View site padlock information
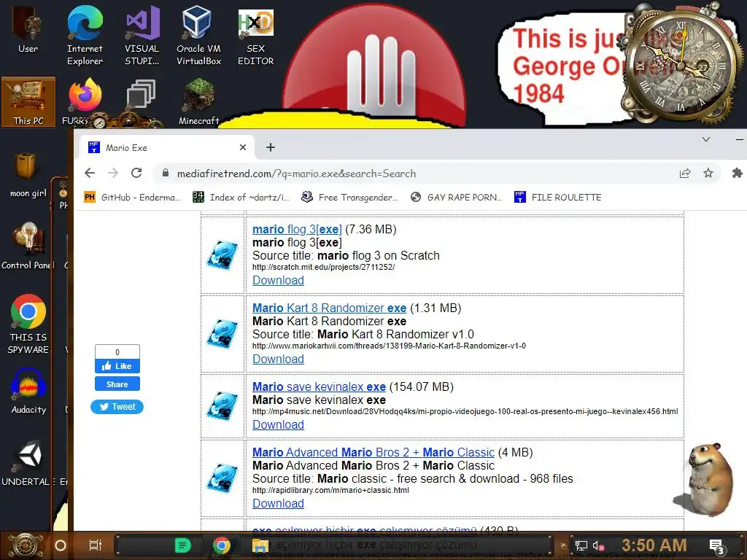The height and width of the screenshot is (560, 747). pyautogui.click(x=166, y=174)
